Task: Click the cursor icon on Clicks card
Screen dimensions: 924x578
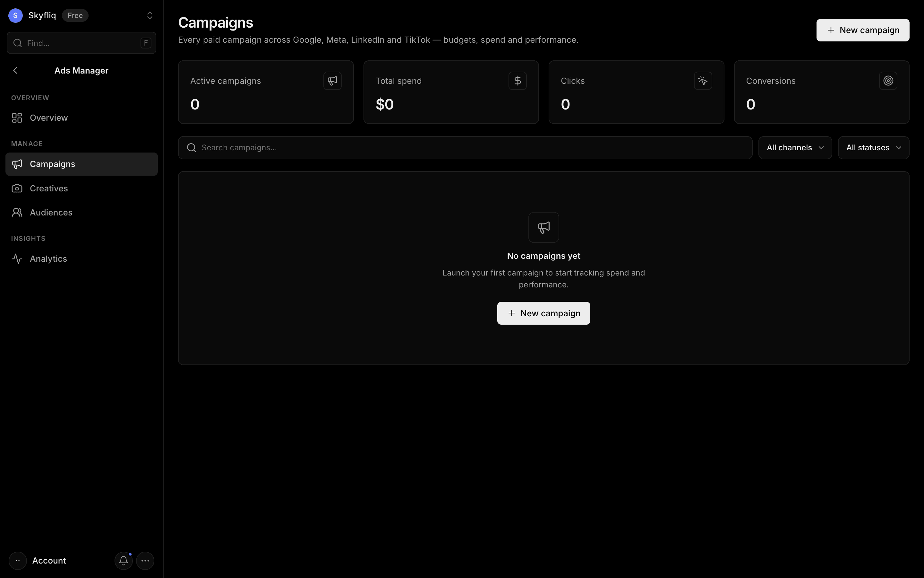Action: 703,81
